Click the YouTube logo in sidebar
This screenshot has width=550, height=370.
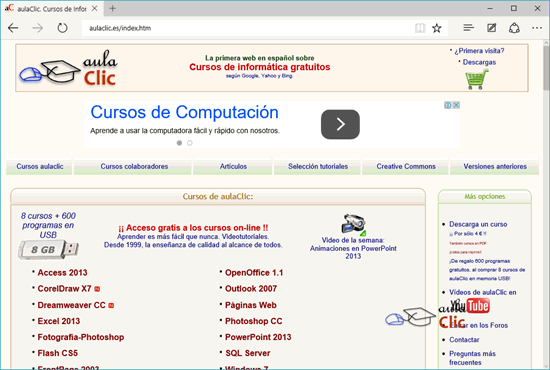(470, 306)
